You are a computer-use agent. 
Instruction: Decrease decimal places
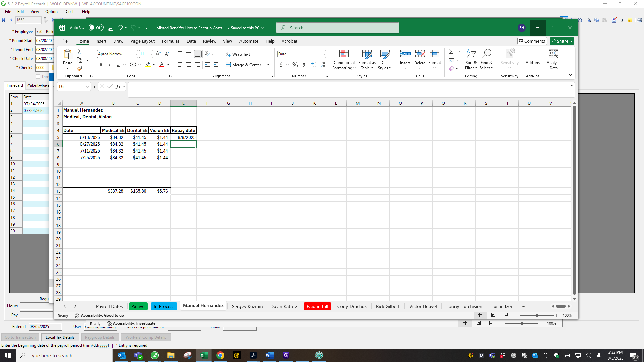pos(322,65)
